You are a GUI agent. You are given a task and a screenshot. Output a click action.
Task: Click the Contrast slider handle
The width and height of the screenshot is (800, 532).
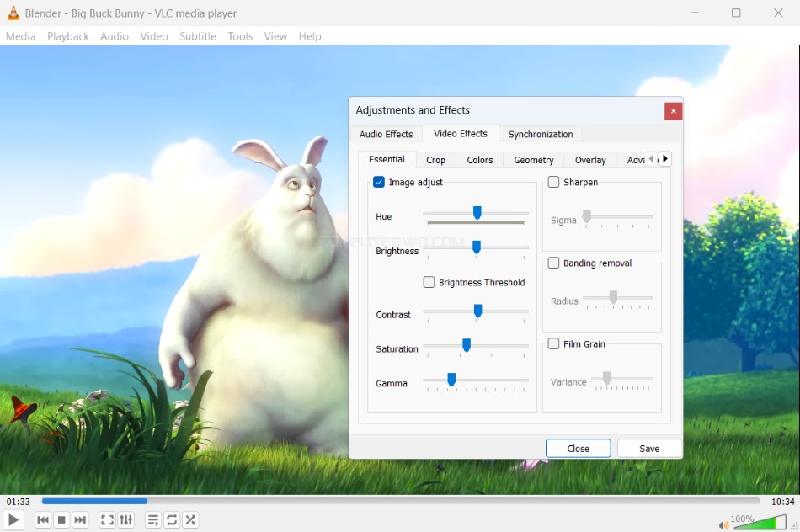pos(478,311)
